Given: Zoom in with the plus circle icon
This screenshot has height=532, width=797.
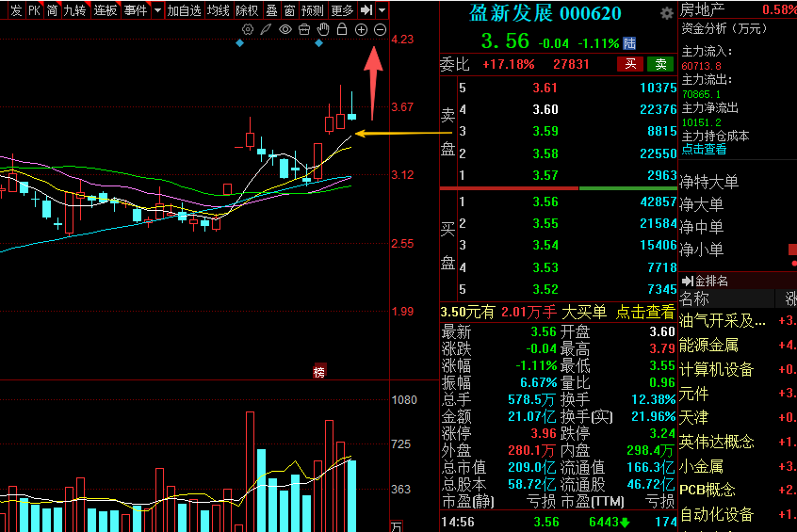Looking at the screenshot, I should coord(361,29).
